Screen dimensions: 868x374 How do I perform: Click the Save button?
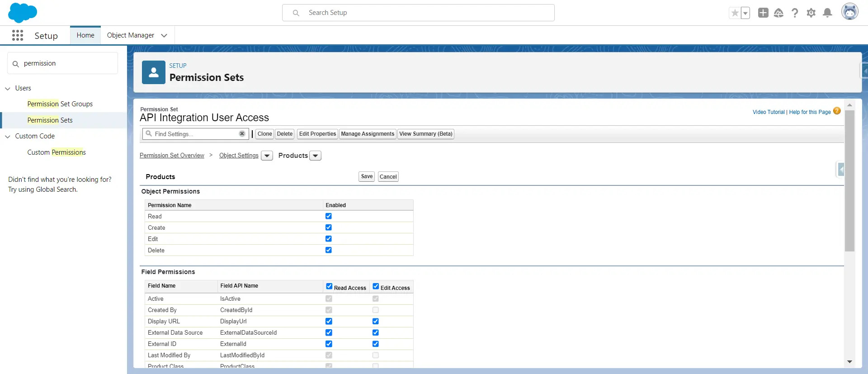pyautogui.click(x=367, y=176)
